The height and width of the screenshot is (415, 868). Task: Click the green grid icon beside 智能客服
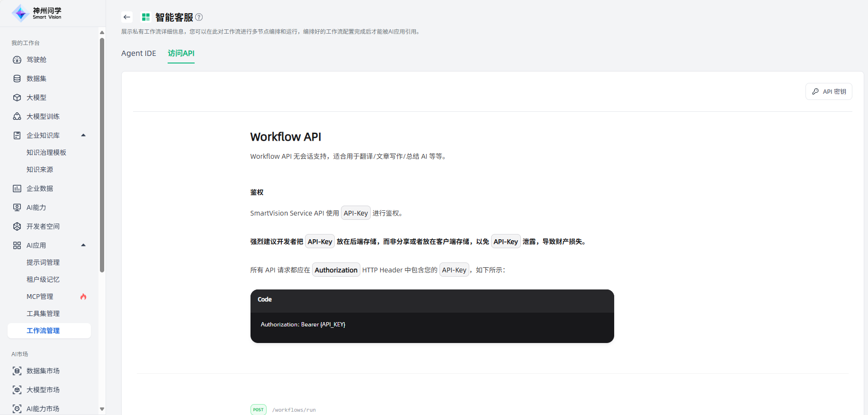coord(146,17)
